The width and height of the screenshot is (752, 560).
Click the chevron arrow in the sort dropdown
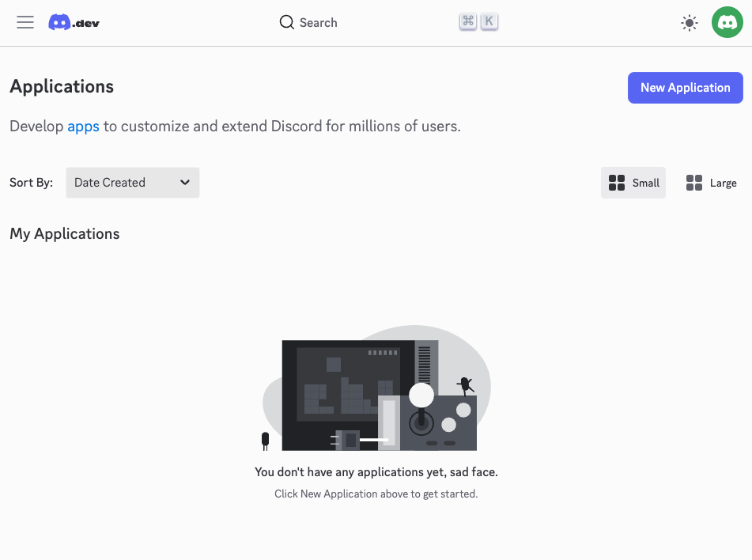(185, 183)
